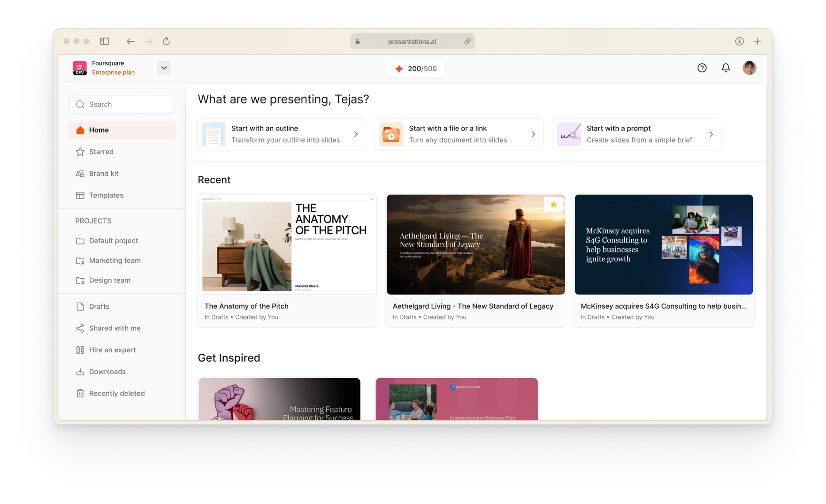Viewport: 826px width, 504px height.
Task: Click the chevron on Start with a file or a link
Action: pos(534,134)
